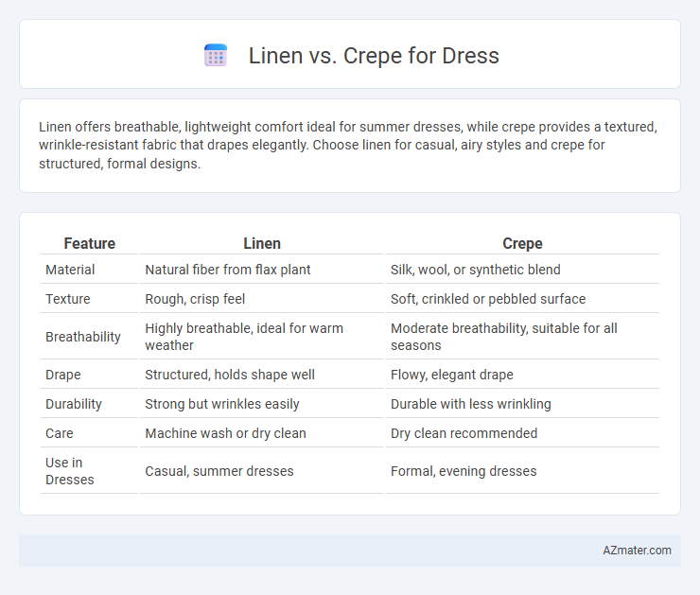Click the 'Feature' column header
700x595 pixels.
pyautogui.click(x=89, y=243)
